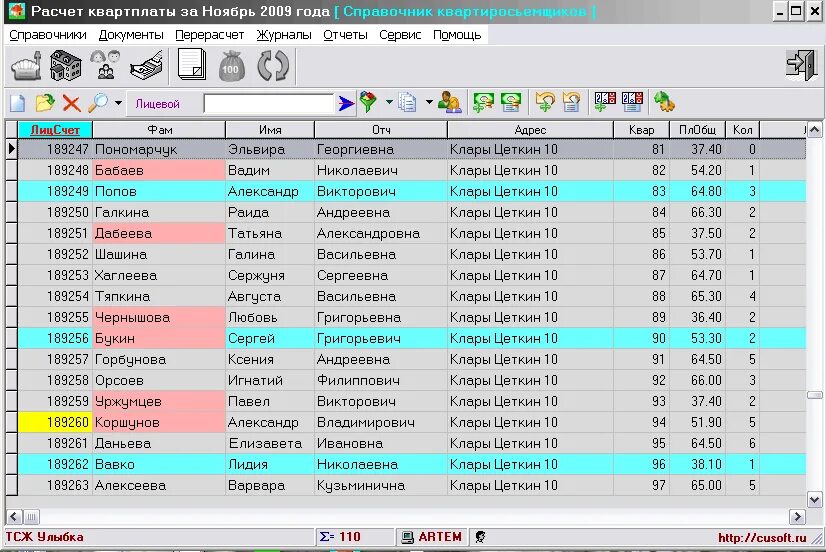
Task: Click the Кол column header
Action: point(742,130)
